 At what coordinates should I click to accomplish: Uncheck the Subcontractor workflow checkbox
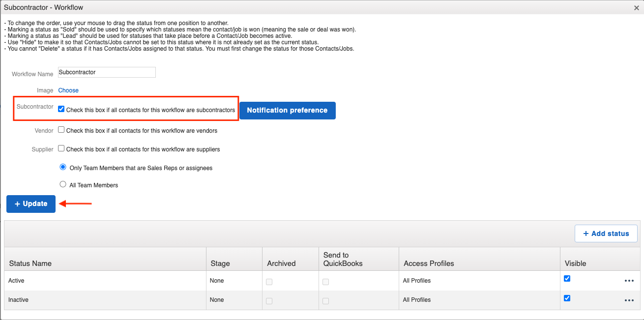point(61,109)
